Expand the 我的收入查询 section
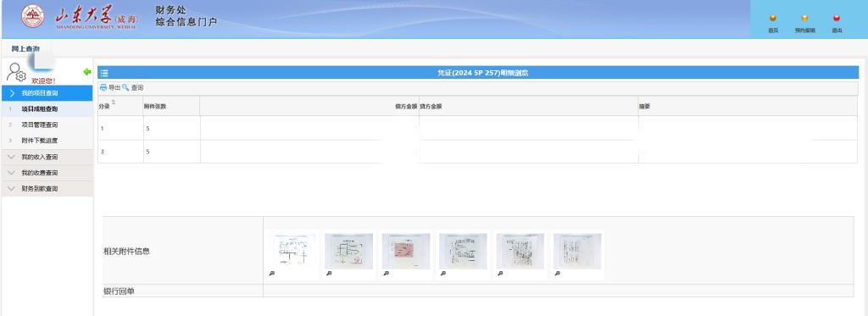 [47, 158]
